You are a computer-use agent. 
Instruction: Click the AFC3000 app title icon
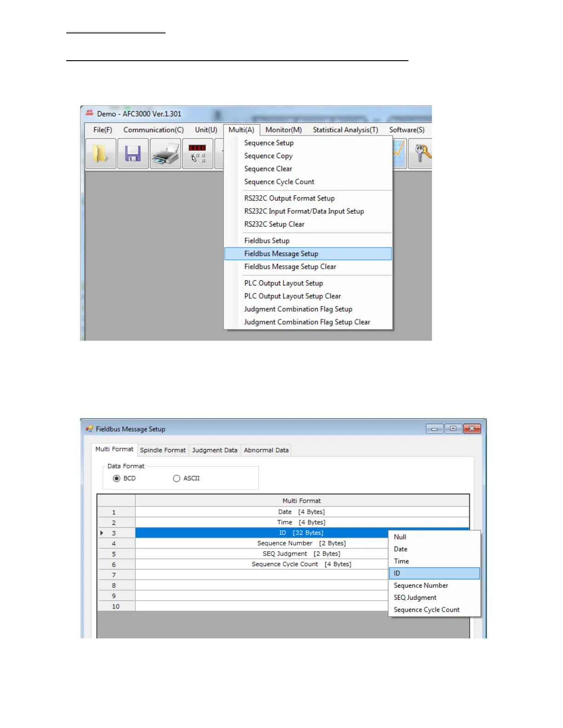(x=89, y=113)
